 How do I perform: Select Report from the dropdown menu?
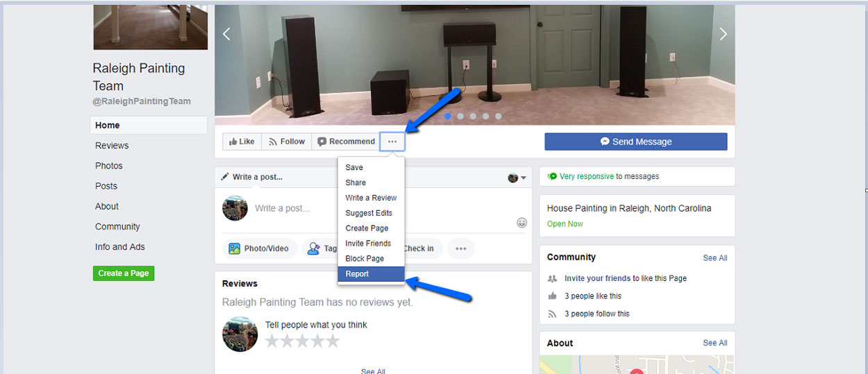pyautogui.click(x=358, y=274)
